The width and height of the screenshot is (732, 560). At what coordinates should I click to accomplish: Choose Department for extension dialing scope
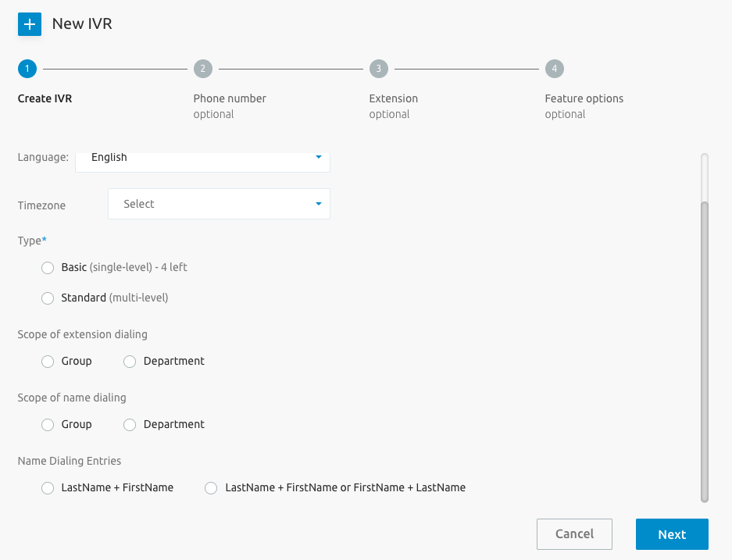point(130,361)
